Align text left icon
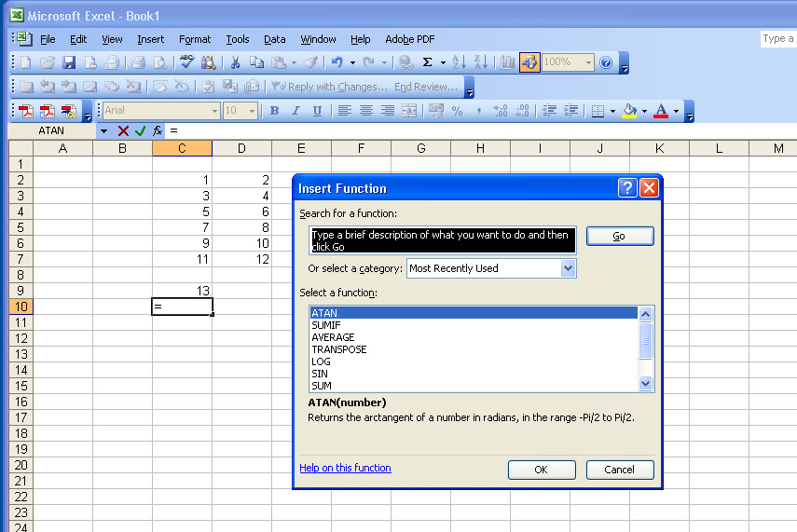The image size is (797, 532). click(345, 110)
